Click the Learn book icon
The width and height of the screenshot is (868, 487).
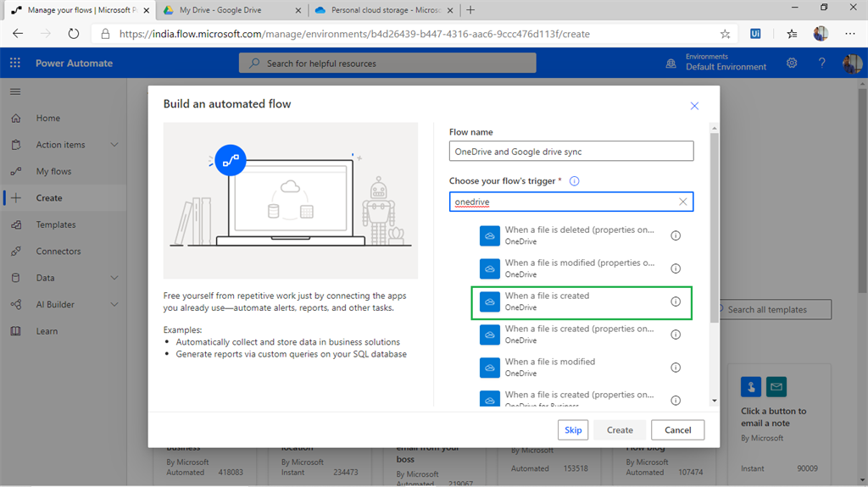[16, 331]
